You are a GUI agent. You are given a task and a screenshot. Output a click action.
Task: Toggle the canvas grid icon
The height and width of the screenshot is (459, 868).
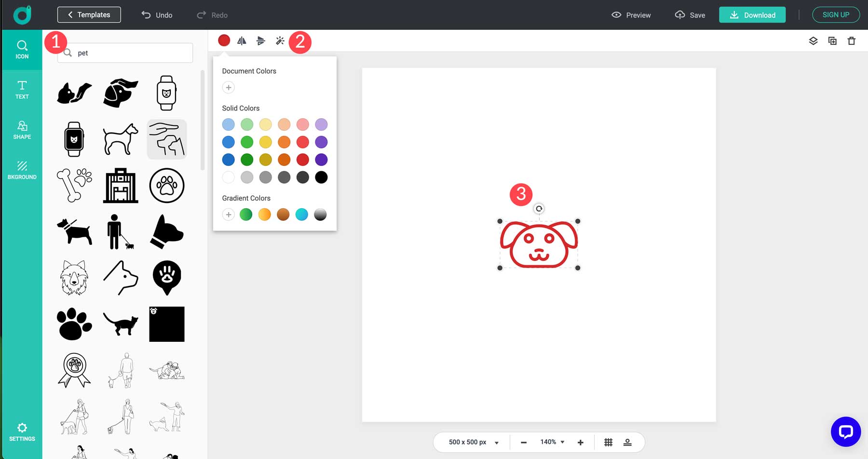coord(609,442)
